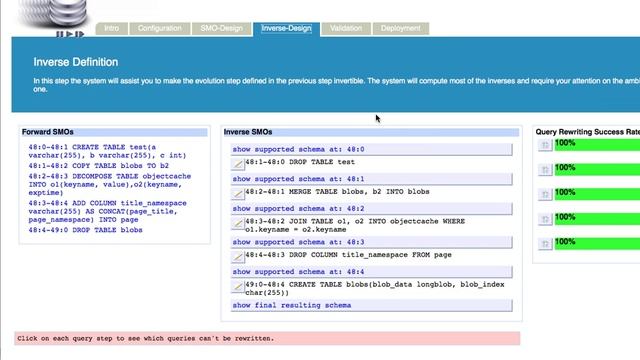
Task: Click the icon beside the second 100% bar
Action: [545, 169]
